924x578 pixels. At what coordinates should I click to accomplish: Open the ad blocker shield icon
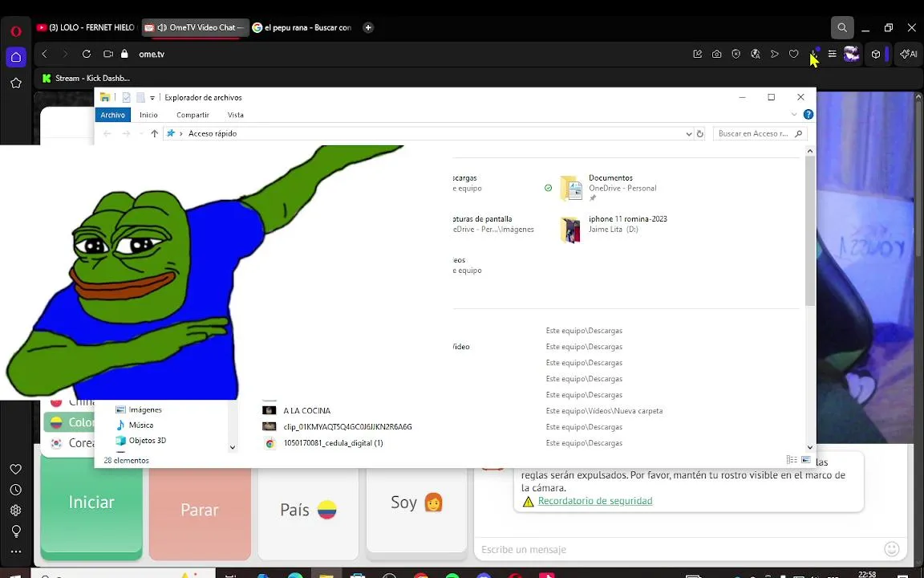[736, 54]
